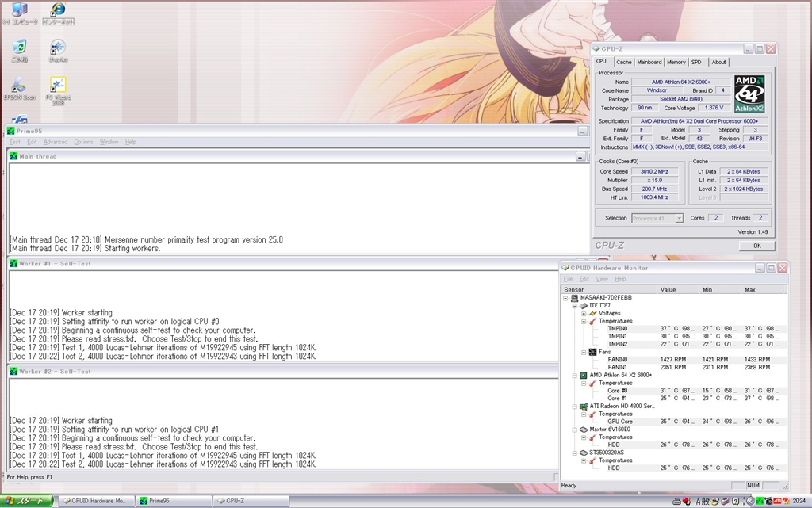
Task: Click the Maxtor 6V160E0 hard drive icon
Action: pos(584,430)
